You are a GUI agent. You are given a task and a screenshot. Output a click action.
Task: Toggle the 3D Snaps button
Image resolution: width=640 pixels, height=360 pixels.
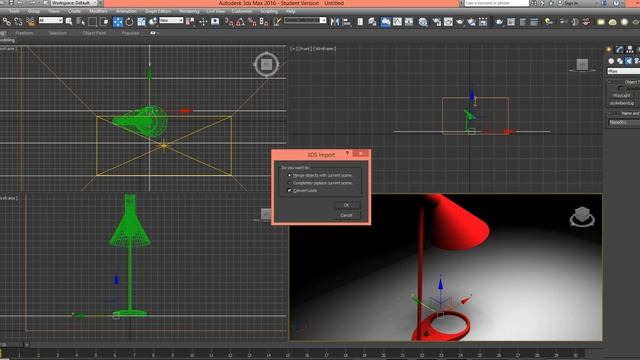(x=229, y=22)
